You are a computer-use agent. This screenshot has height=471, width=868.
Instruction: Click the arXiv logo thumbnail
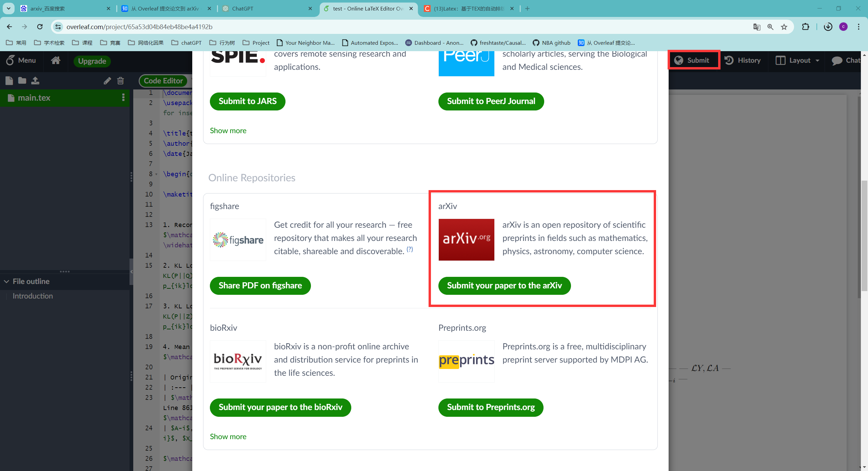[x=467, y=240]
